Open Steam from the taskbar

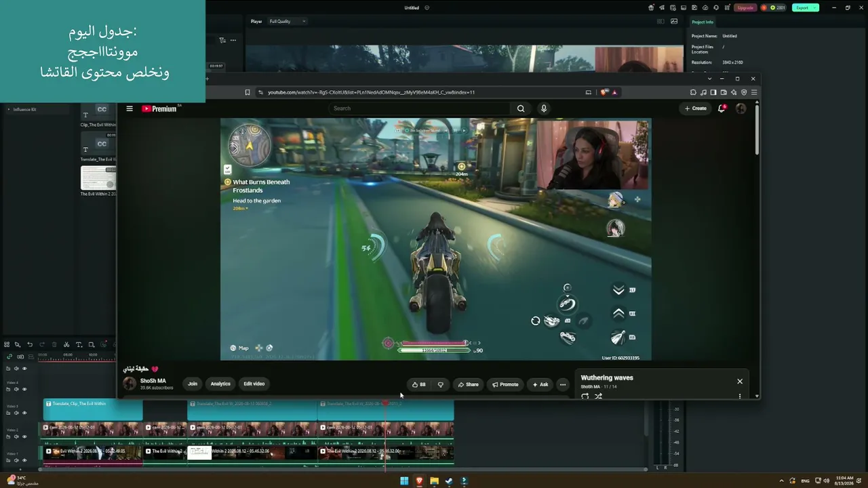click(x=449, y=481)
